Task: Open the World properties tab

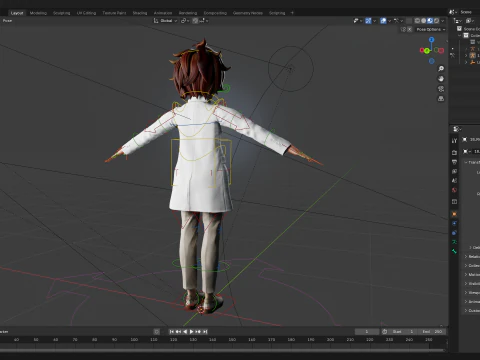Action: pos(454,190)
